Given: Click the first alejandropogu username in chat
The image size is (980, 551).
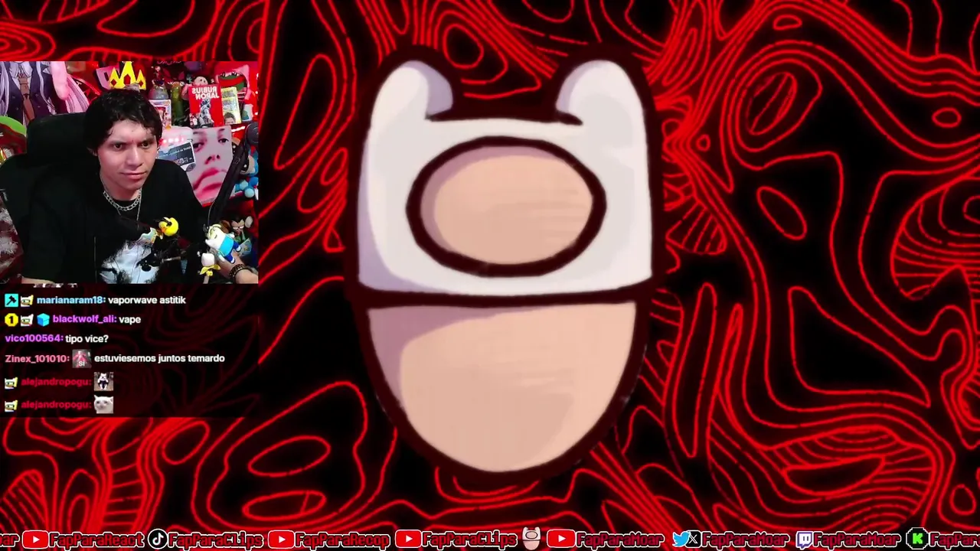Looking at the screenshot, I should coord(56,382).
